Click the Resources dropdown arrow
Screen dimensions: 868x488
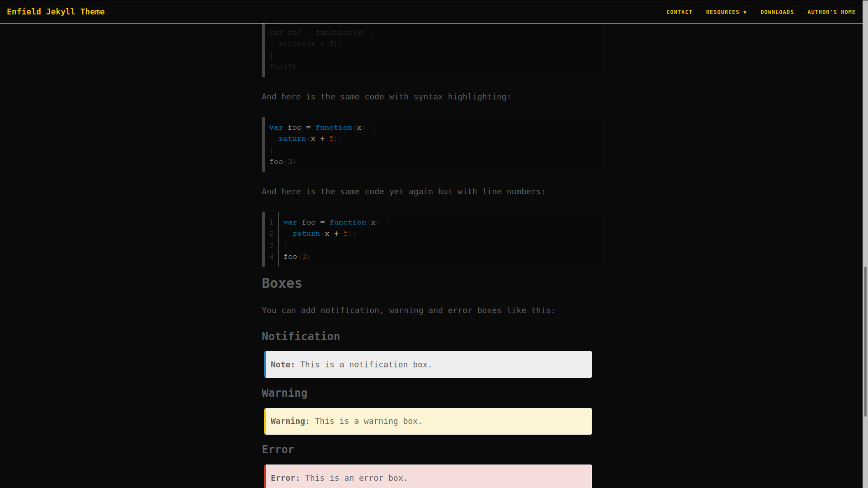(745, 12)
